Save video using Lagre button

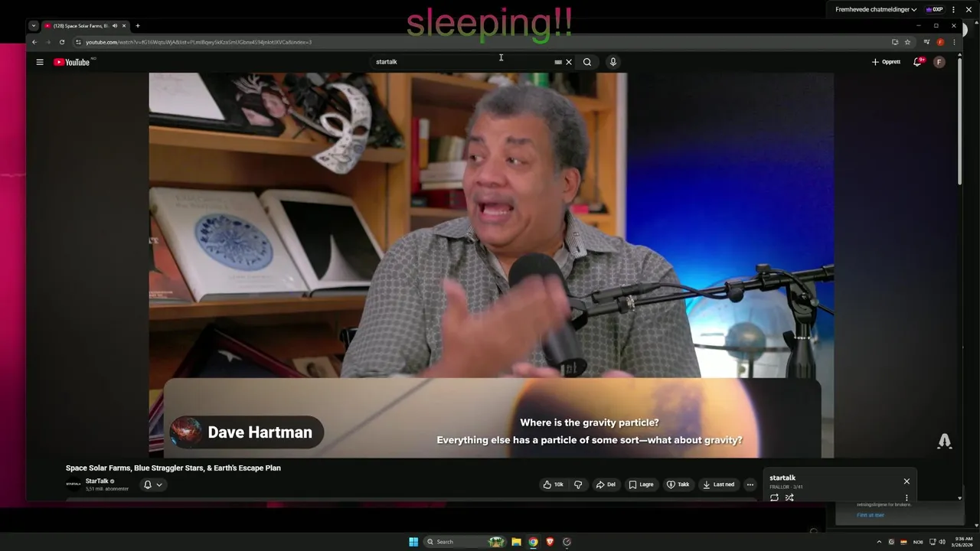[x=641, y=484]
